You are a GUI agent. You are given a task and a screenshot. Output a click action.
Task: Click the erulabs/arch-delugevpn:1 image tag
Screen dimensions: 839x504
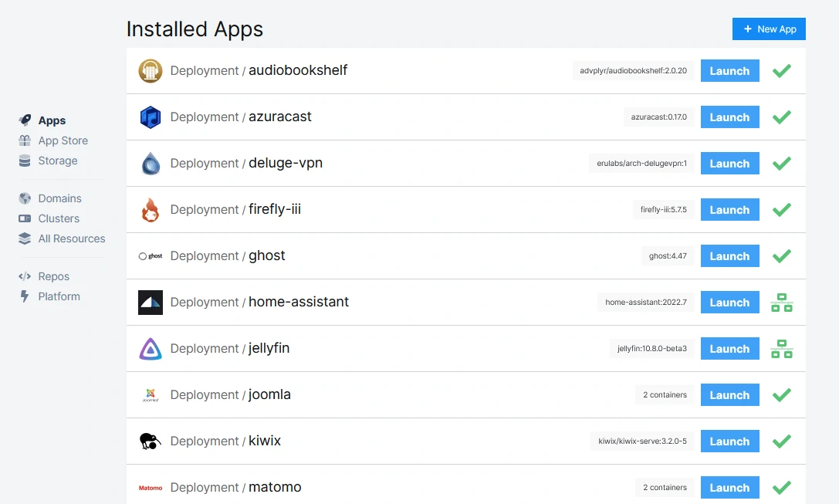(641, 163)
